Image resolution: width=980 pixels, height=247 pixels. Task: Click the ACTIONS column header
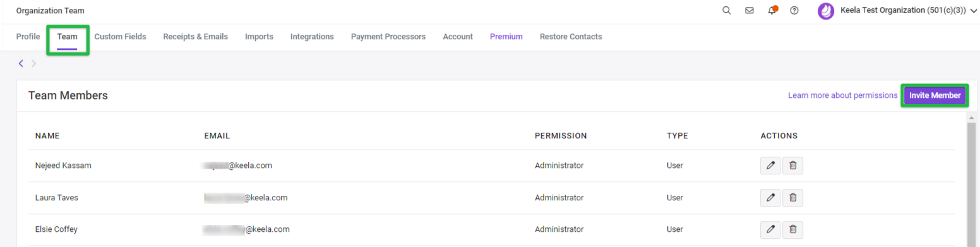click(779, 136)
